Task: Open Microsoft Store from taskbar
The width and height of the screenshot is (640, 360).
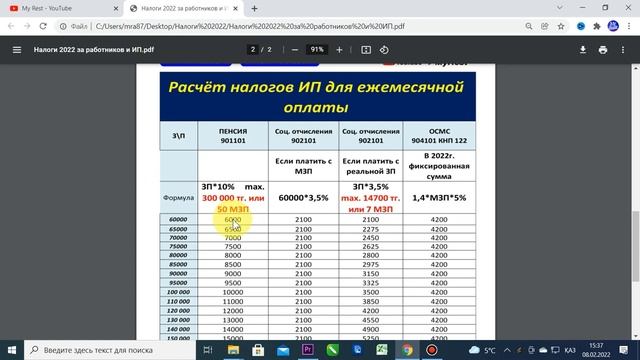Action: tap(258, 350)
